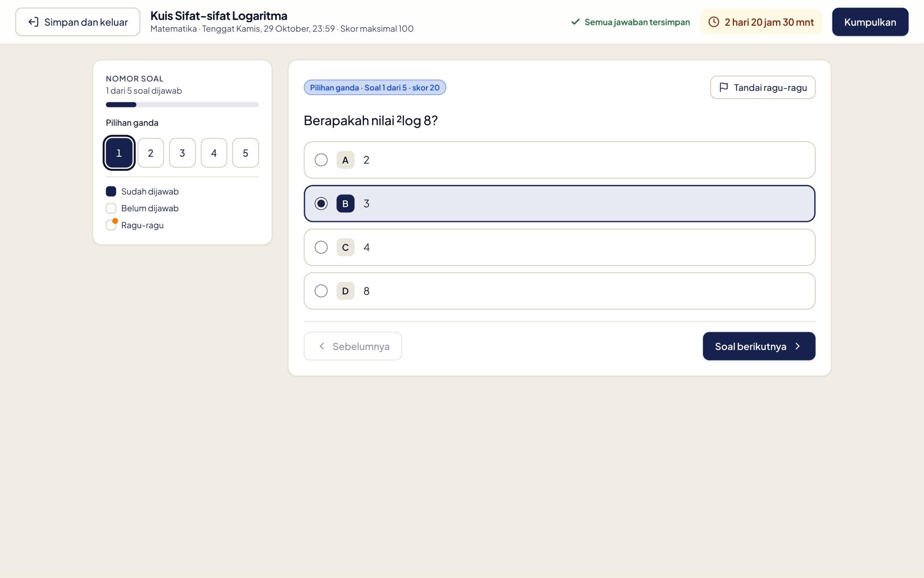924x578 pixels.
Task: Click the letter A badge of option 2
Action: coord(345,160)
